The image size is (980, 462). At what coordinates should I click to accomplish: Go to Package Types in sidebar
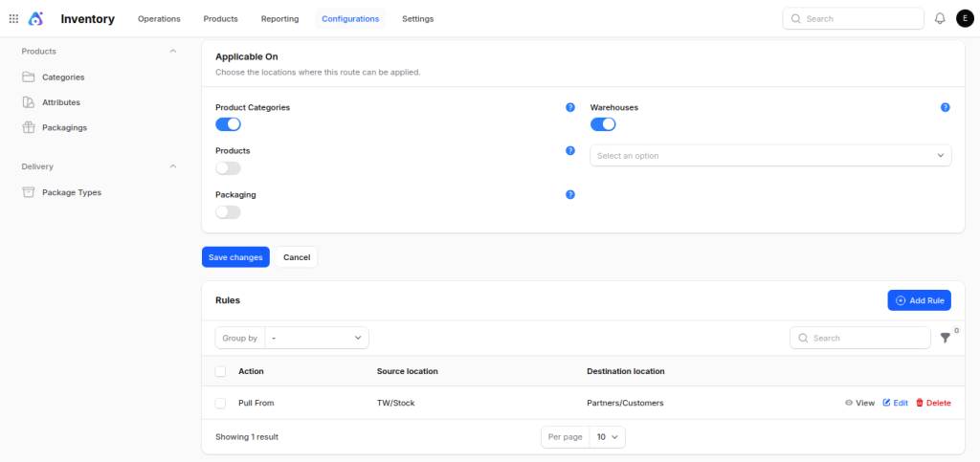point(72,192)
